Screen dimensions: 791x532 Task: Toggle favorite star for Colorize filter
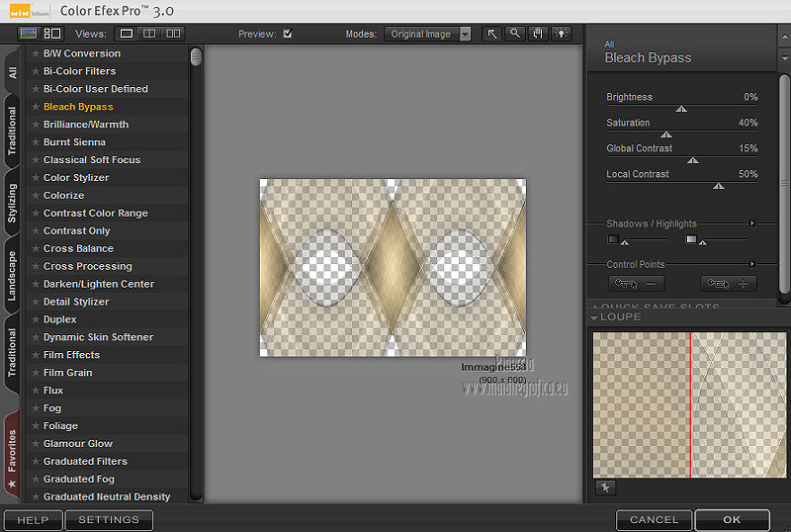tap(36, 196)
